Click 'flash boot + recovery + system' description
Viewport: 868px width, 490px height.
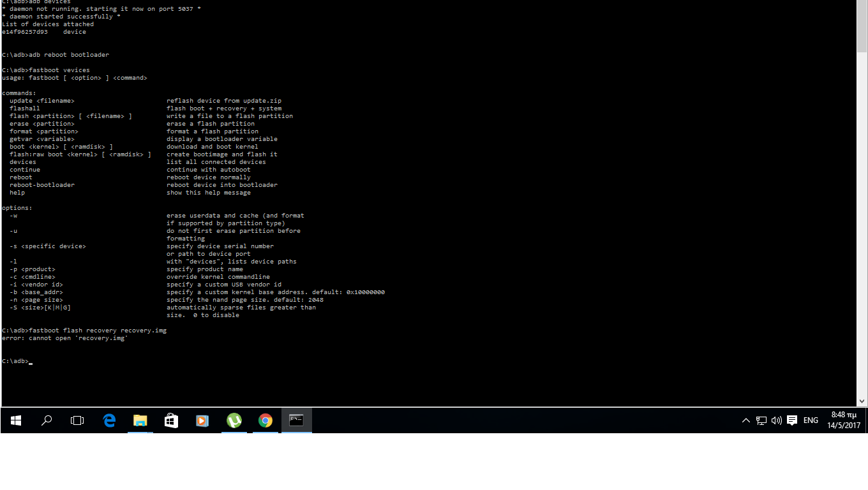pos(224,108)
